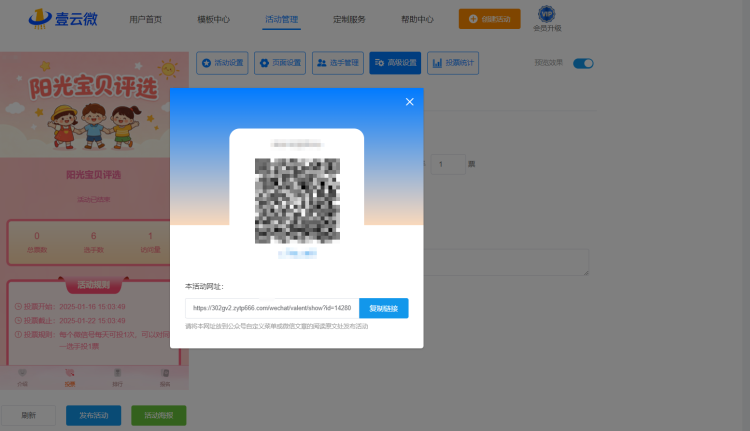Image resolution: width=750 pixels, height=431 pixels.
Task: Click the QR code image in dialog
Action: click(297, 201)
